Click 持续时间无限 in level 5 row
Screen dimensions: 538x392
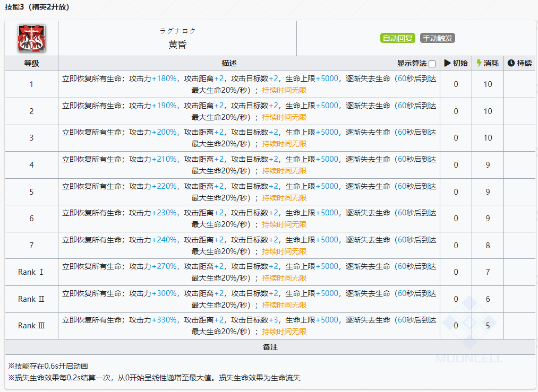[284, 198]
